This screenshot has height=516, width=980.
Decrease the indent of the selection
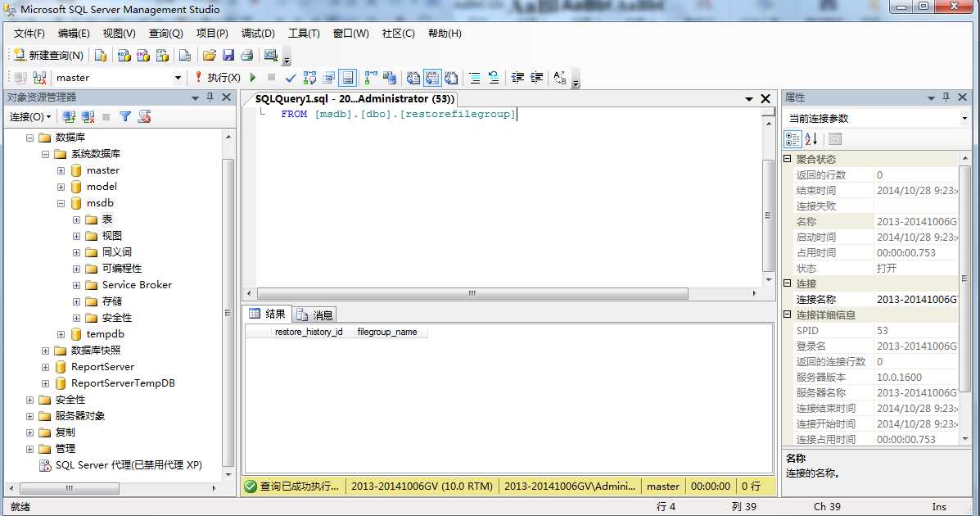pyautogui.click(x=517, y=78)
